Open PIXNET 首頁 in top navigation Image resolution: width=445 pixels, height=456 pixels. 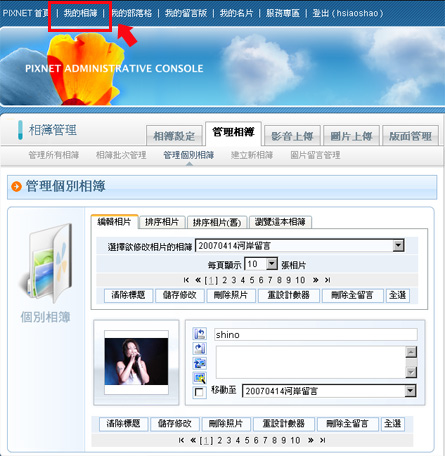pos(26,13)
